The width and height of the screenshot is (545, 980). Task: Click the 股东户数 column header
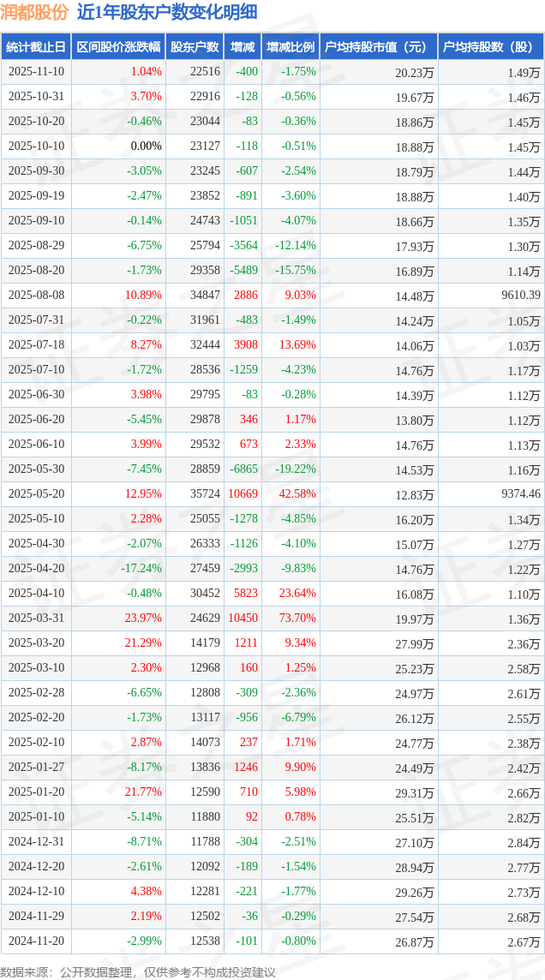click(195, 47)
